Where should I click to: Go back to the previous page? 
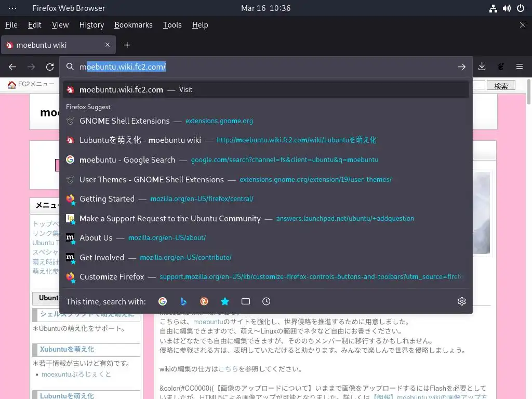click(x=12, y=67)
